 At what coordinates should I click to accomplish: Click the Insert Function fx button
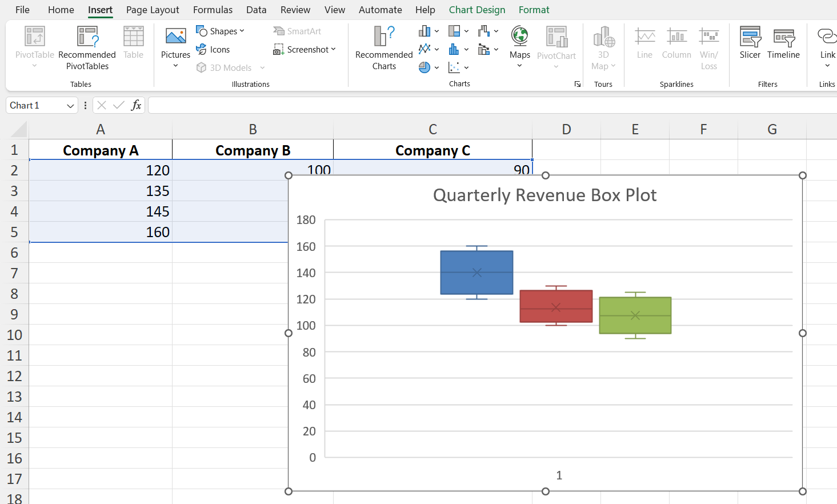coord(136,105)
